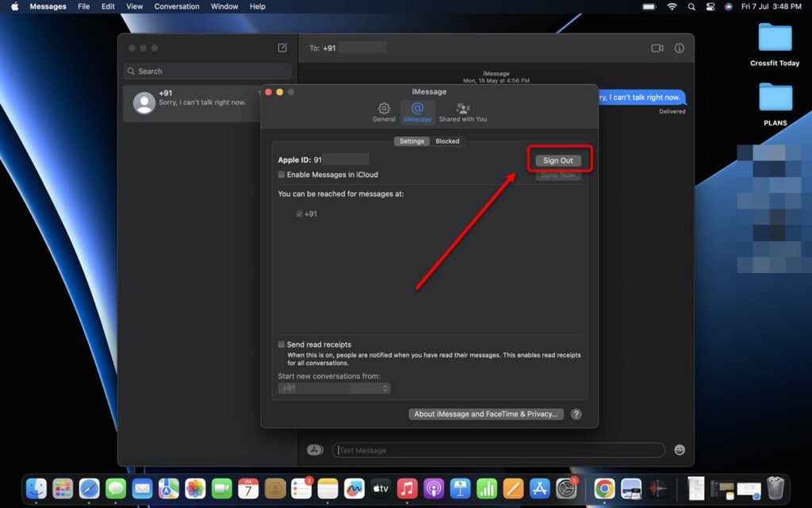812x508 pixels.
Task: Open Apple TV from the dock
Action: (x=381, y=488)
